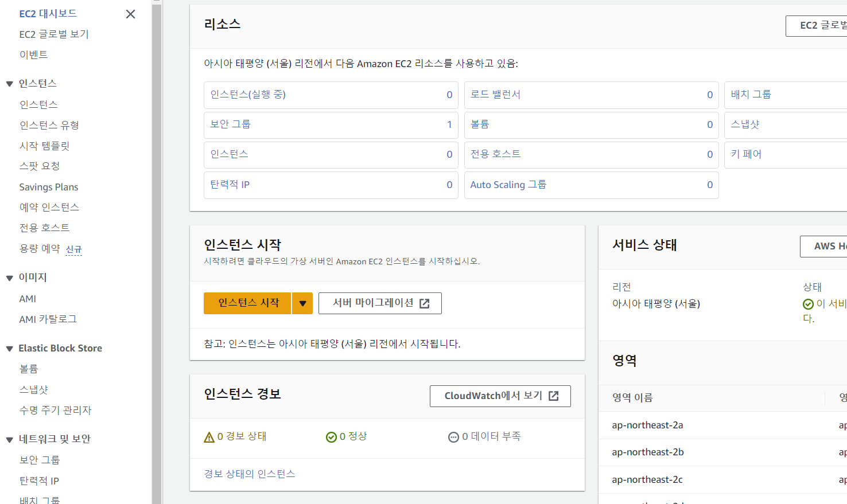Click the 인스턴스(실행 중) resource card
847x504 pixels.
331,95
